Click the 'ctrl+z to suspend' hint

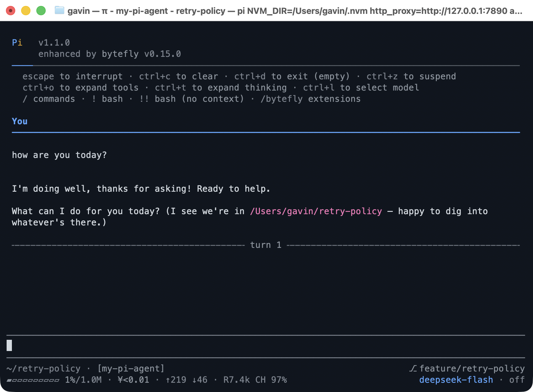click(x=411, y=76)
